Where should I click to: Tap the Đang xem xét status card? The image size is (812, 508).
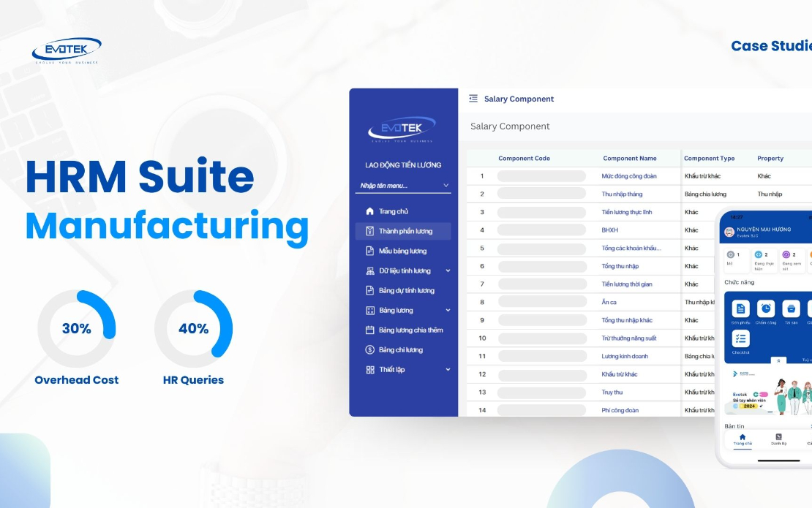792,259
